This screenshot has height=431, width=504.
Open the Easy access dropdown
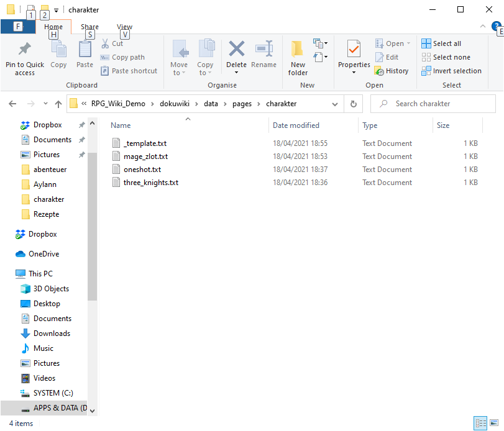tap(321, 57)
